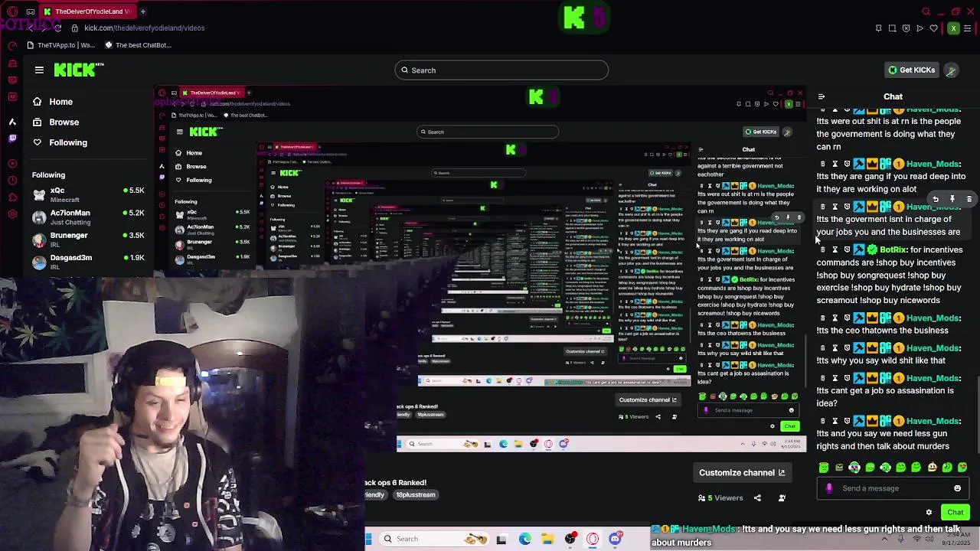Select the TheDelverOfYodieLand browser tab
Screen dimensions: 980x551
87,11
